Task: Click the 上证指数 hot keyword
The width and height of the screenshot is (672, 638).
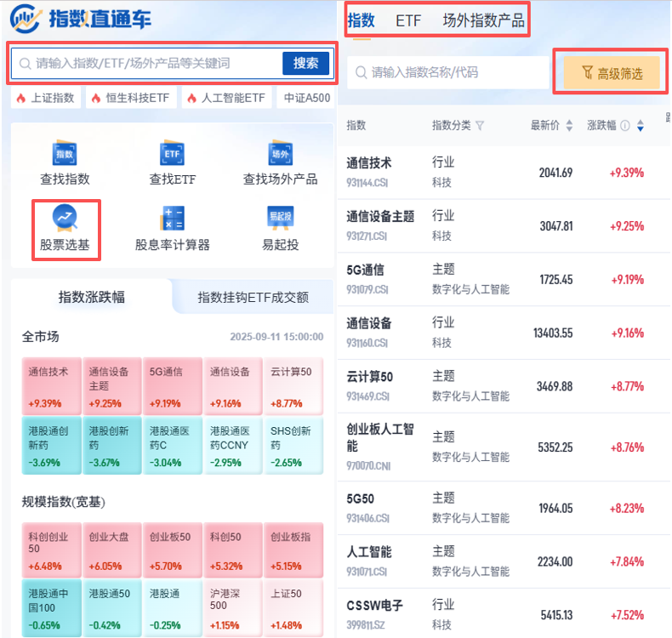Action: (46, 98)
